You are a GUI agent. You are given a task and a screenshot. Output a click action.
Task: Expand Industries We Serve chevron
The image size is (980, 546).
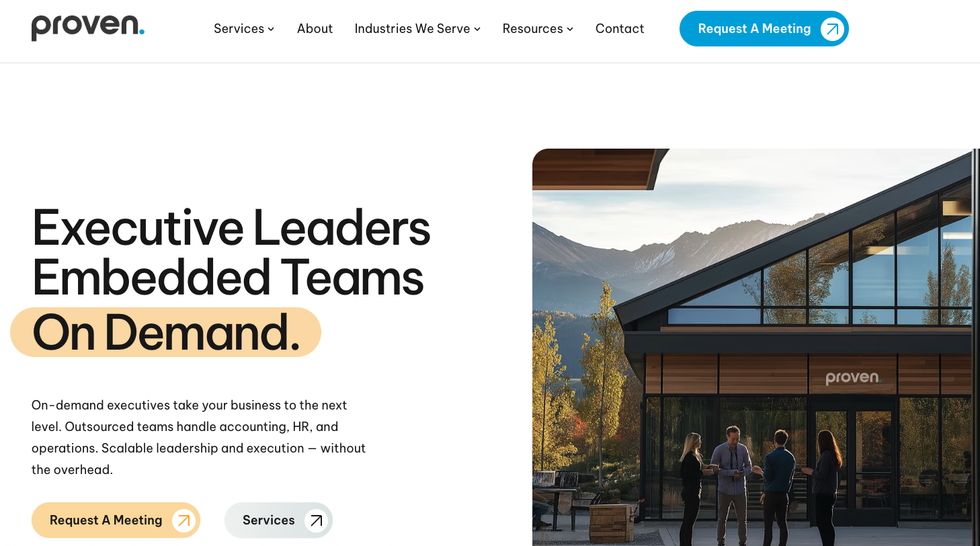477,29
